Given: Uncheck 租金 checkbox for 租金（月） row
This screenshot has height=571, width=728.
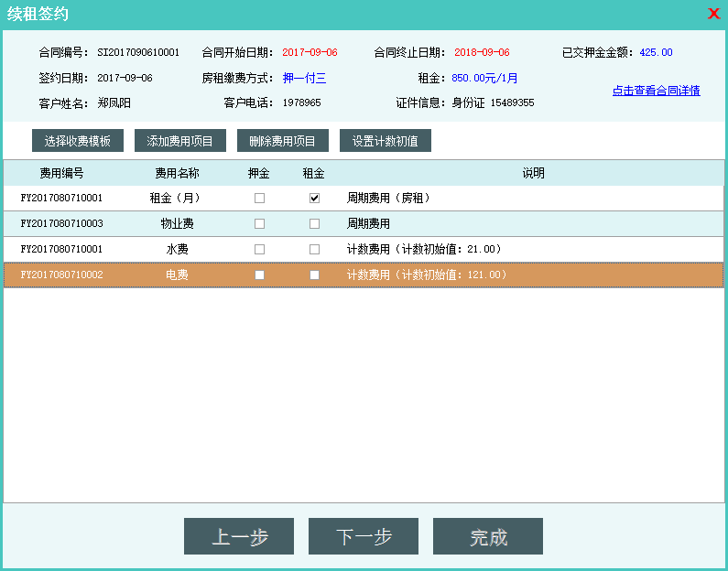Looking at the screenshot, I should [314, 198].
